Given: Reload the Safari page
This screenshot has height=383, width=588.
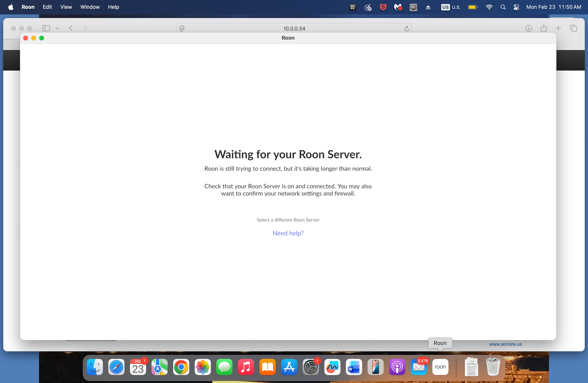Looking at the screenshot, I should click(406, 29).
